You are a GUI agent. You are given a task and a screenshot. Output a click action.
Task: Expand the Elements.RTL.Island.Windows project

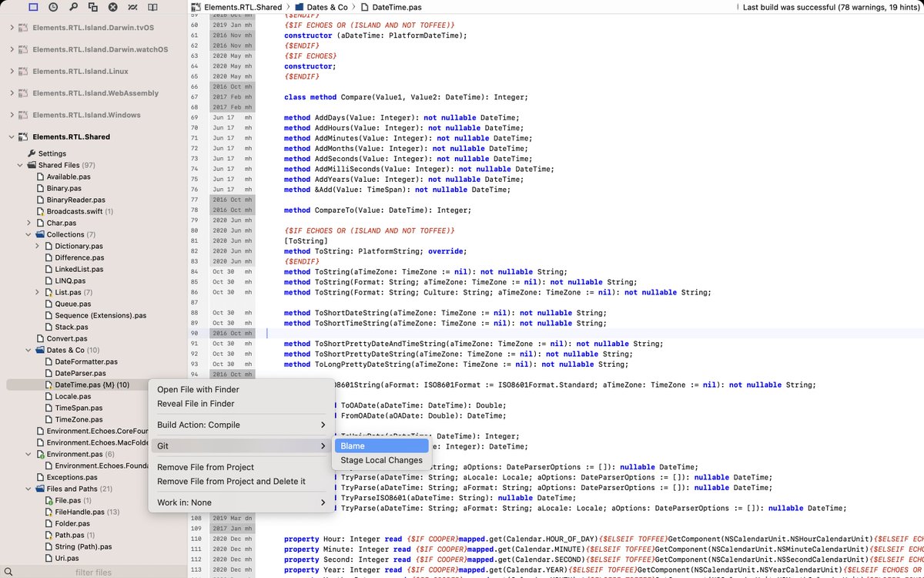pyautogui.click(x=11, y=115)
